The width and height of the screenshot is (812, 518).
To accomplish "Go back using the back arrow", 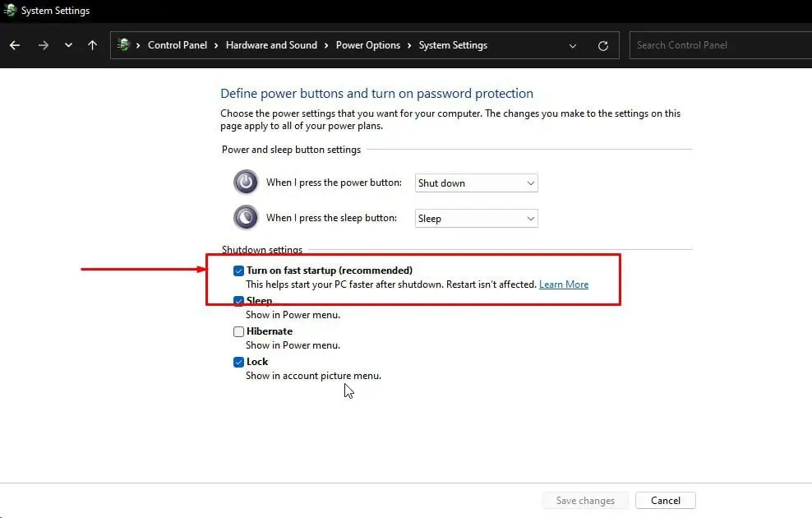I will click(15, 45).
